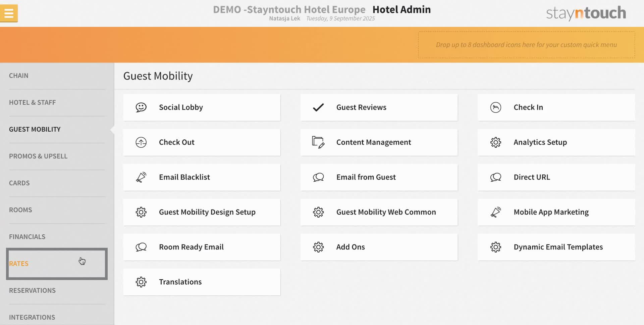
Task: Click the Guest Mobility page heading
Action: [x=158, y=76]
